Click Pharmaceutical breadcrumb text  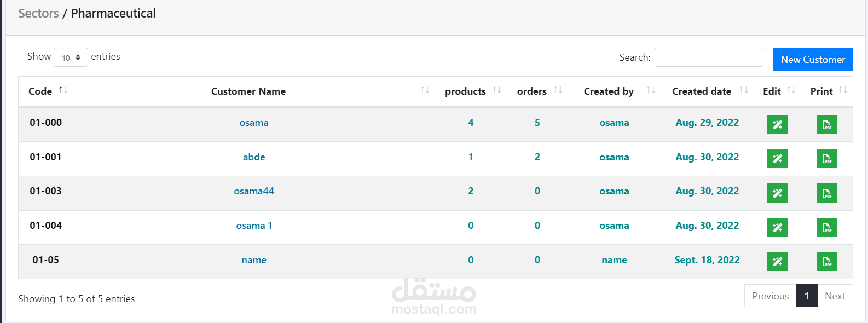113,13
